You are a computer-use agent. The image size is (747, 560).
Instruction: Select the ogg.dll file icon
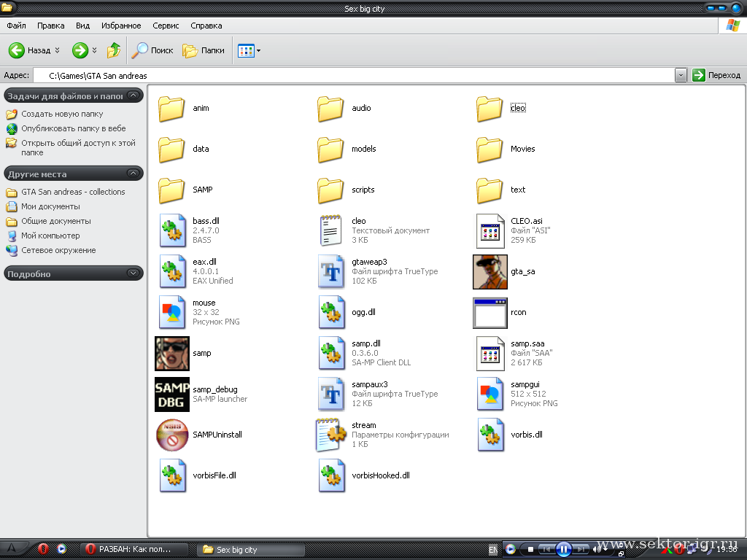(x=331, y=312)
